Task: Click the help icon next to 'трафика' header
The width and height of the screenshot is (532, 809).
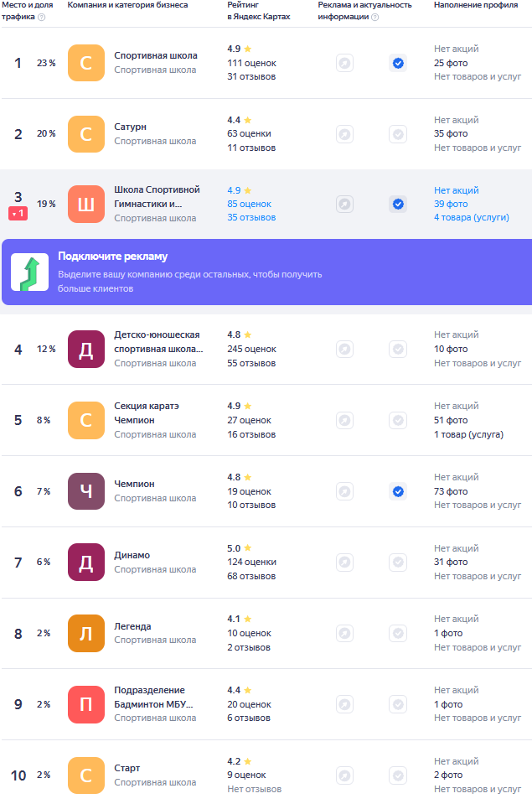Action: point(42,17)
